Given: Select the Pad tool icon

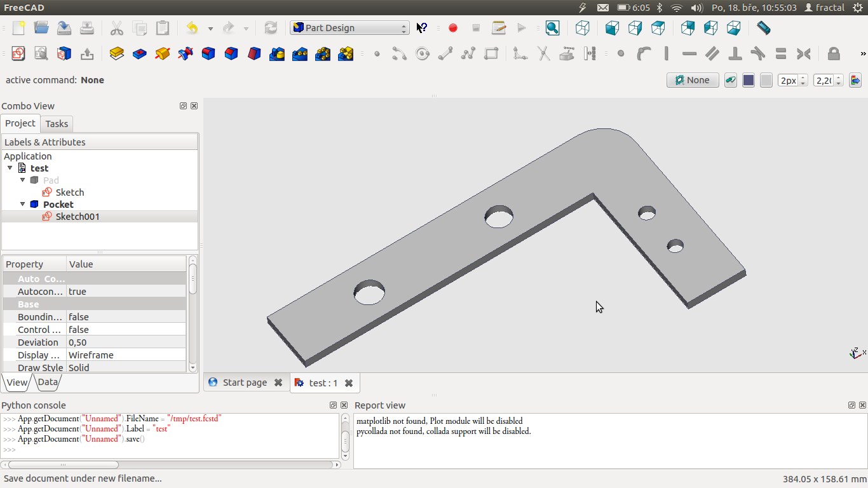Looking at the screenshot, I should [x=116, y=54].
